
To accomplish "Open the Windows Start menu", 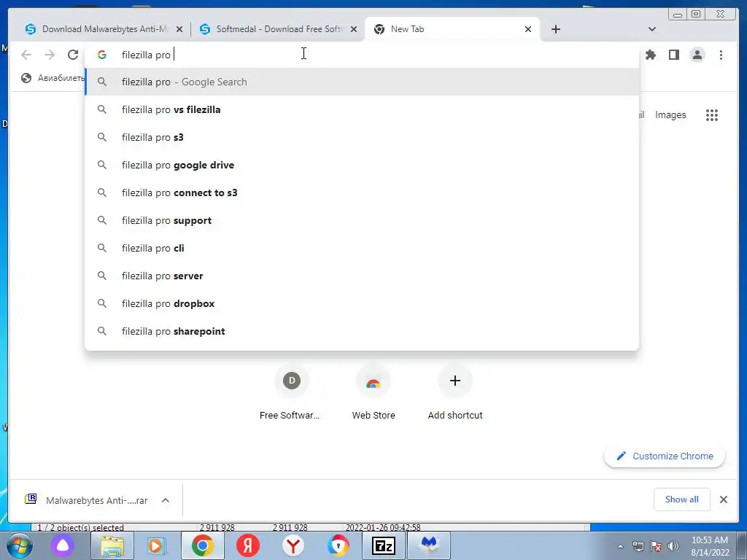I will [x=18, y=545].
